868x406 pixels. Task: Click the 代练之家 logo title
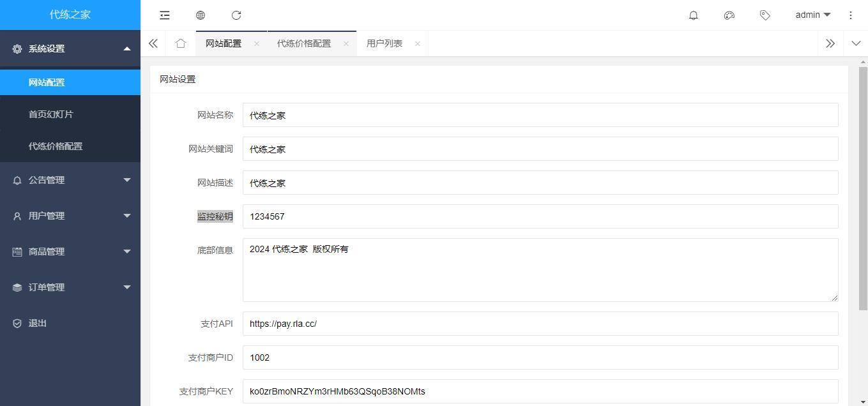point(70,15)
